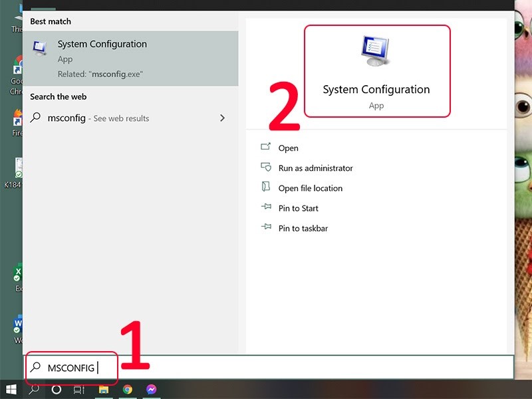The image size is (532, 399).
Task: Click search magnifier beside msconfig web result
Action: click(x=35, y=118)
